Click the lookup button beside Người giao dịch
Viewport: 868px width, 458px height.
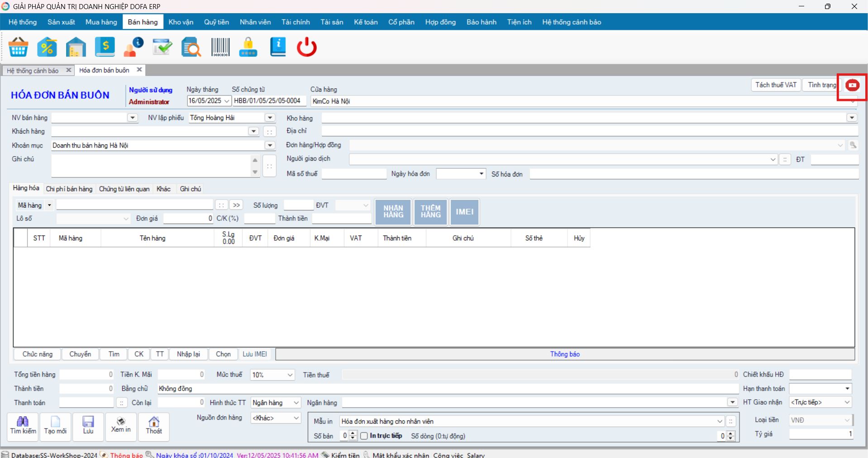(x=785, y=159)
